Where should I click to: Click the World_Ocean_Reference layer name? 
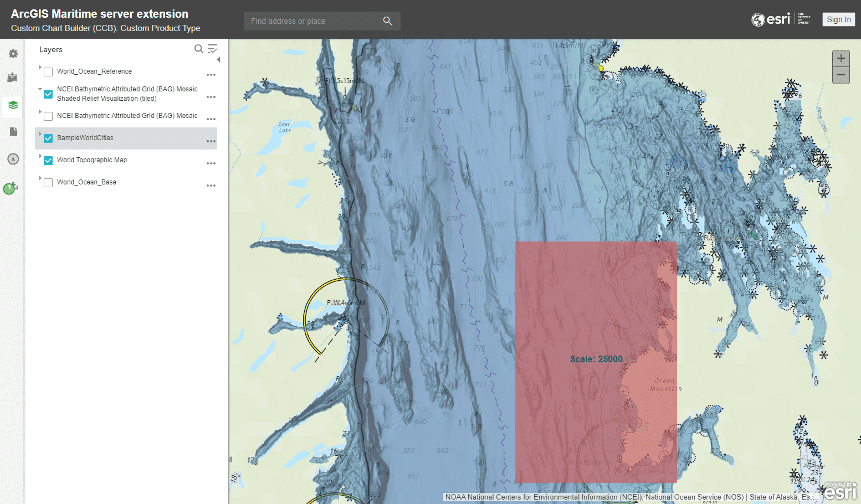(94, 71)
